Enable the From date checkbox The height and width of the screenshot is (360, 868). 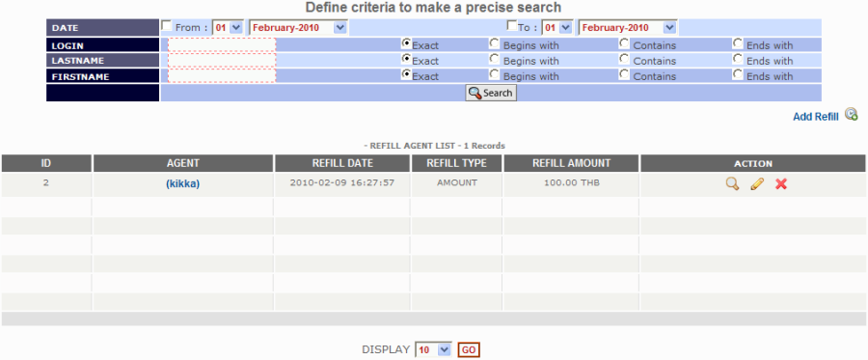(166, 25)
